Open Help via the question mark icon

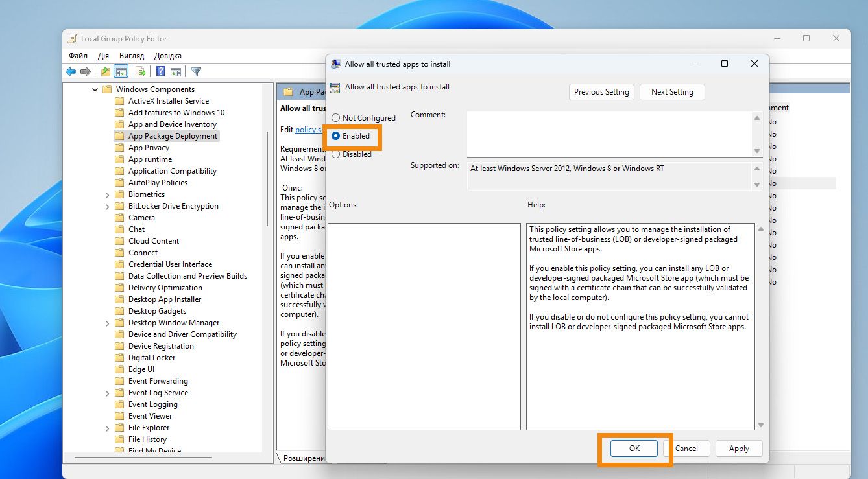point(160,72)
